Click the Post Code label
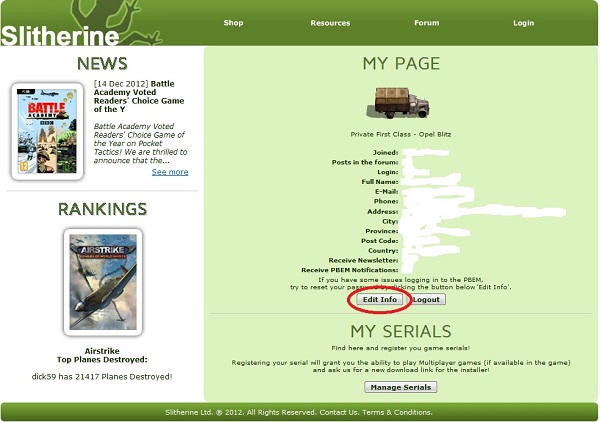The image size is (600, 422). point(380,241)
